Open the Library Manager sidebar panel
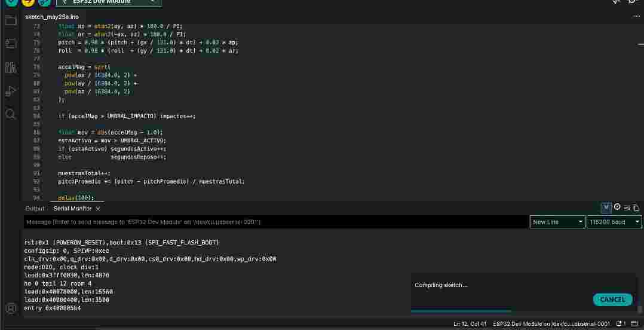 tap(11, 68)
